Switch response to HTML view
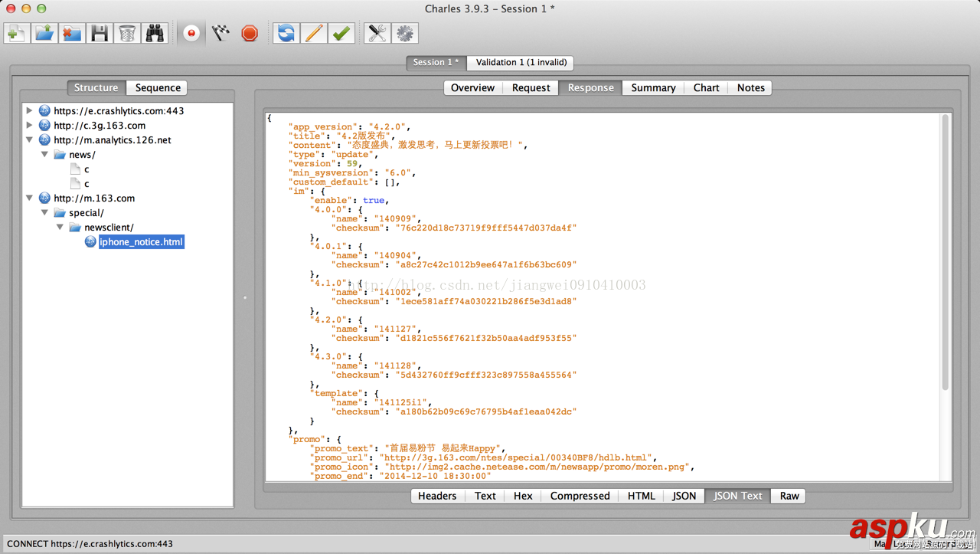Screen dimensions: 980x554 coord(641,496)
